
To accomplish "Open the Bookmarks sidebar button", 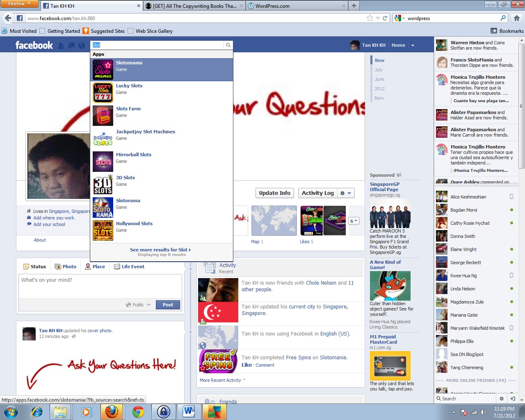I will click(507, 31).
